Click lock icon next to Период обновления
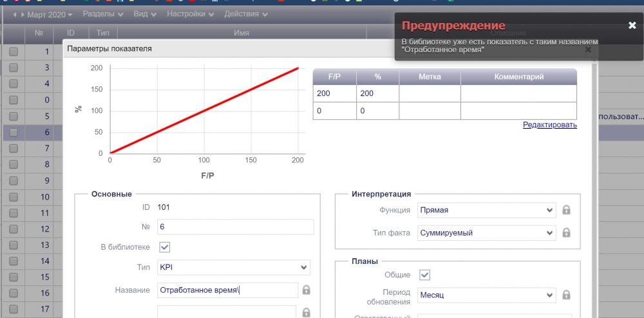 click(566, 295)
